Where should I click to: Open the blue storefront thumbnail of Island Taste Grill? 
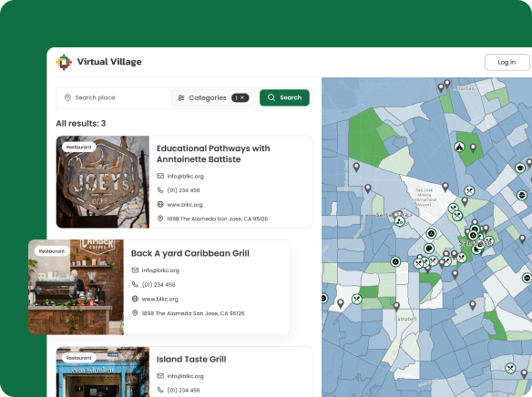[103, 372]
